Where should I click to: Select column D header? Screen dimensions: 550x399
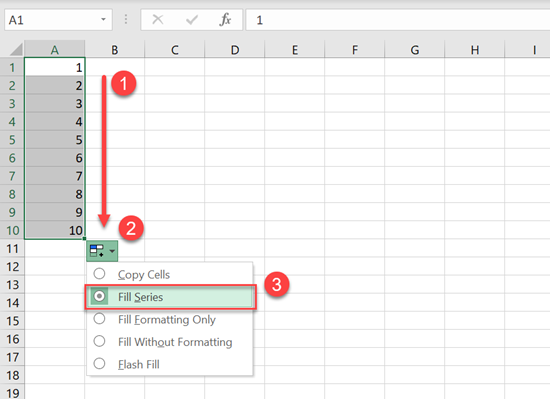point(235,50)
